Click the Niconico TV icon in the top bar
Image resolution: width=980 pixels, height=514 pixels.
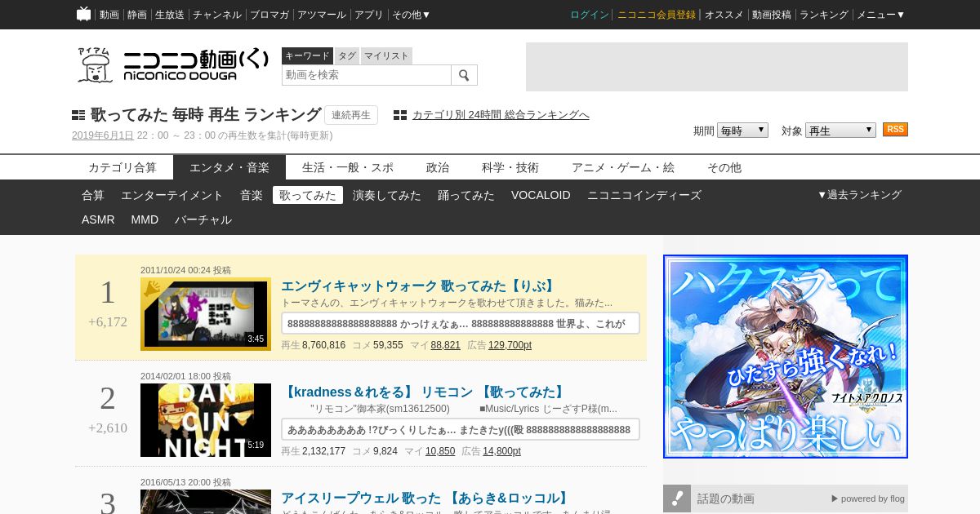click(83, 14)
